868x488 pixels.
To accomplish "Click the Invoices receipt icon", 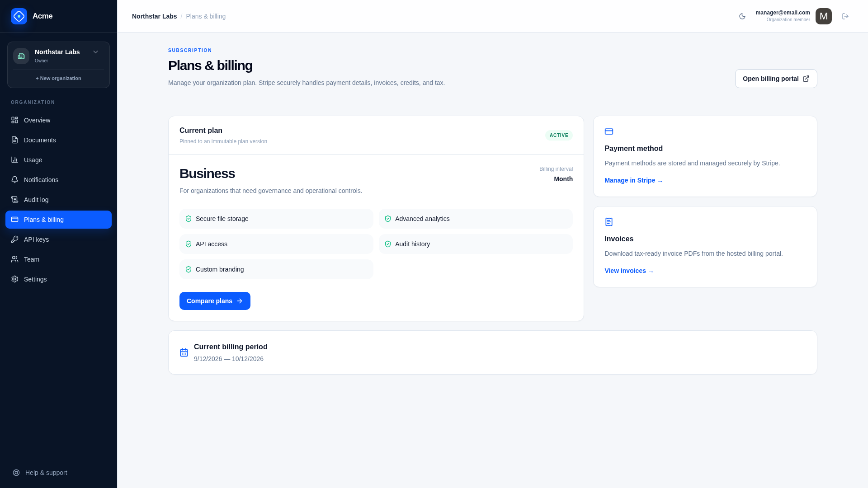I will click(x=609, y=222).
